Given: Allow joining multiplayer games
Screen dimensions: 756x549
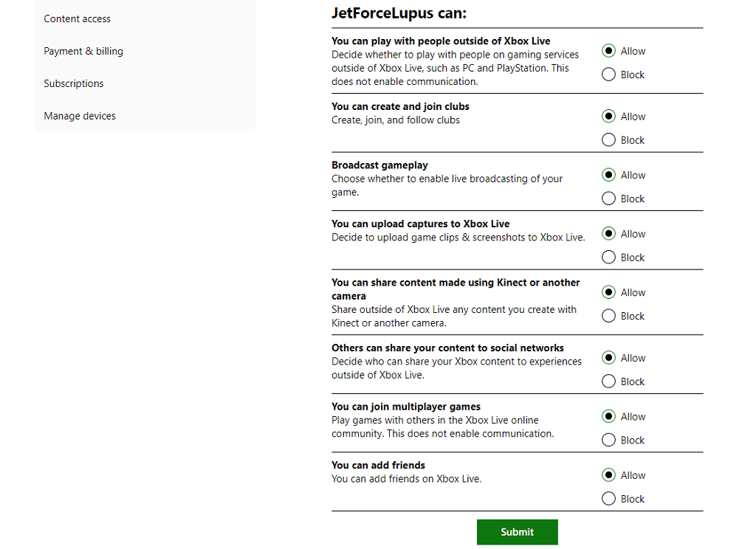Looking at the screenshot, I should point(609,416).
